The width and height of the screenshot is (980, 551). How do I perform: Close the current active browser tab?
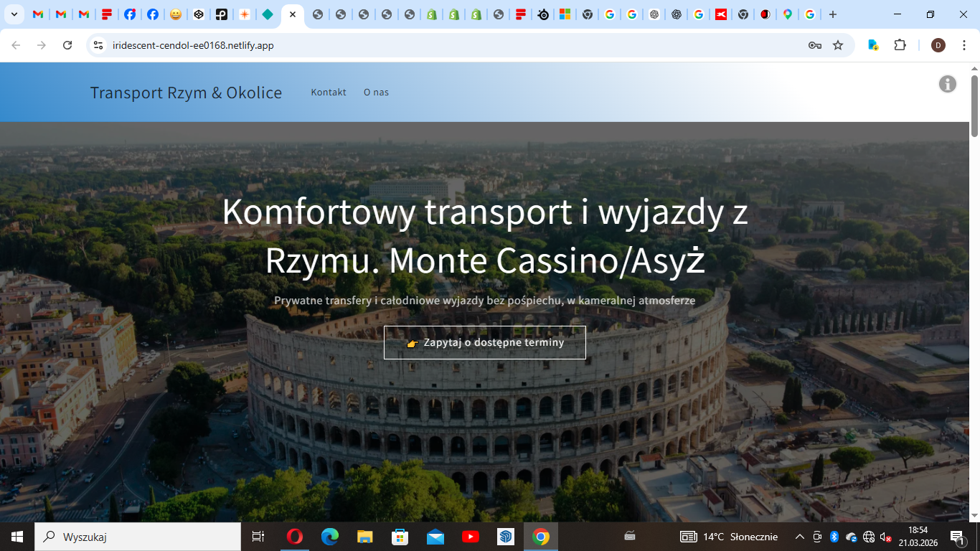point(293,14)
